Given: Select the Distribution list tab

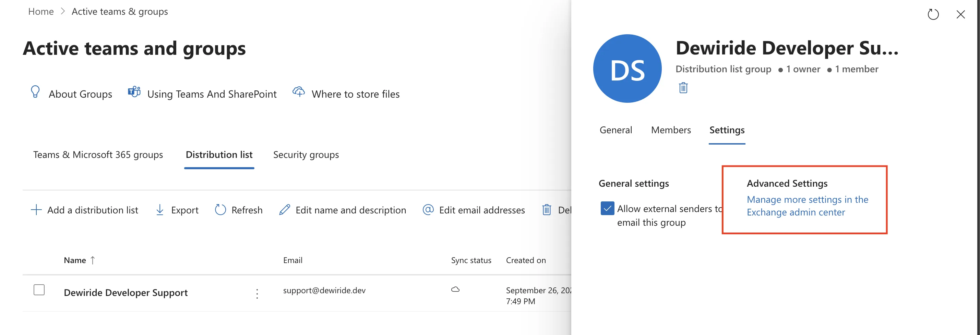Looking at the screenshot, I should [x=219, y=155].
